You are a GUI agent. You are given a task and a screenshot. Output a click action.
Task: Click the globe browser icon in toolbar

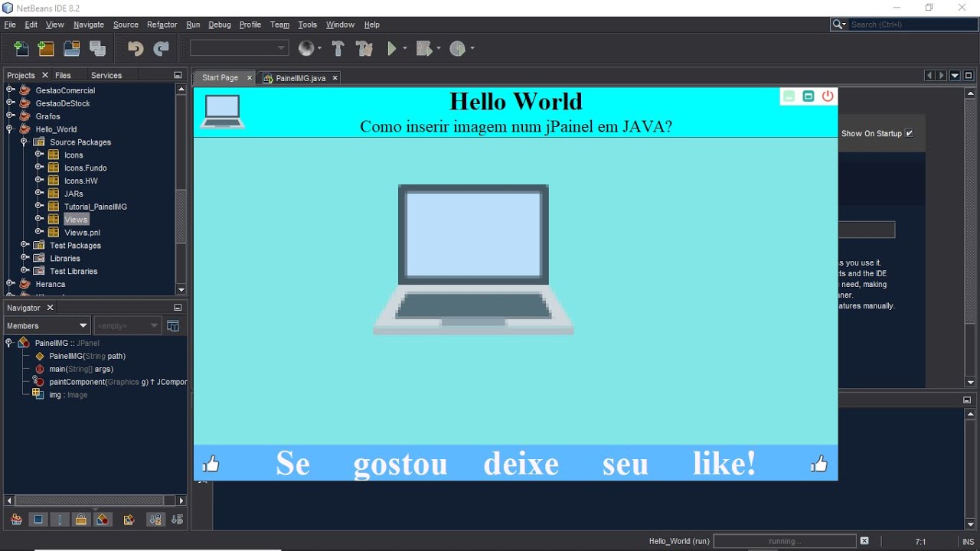(306, 48)
